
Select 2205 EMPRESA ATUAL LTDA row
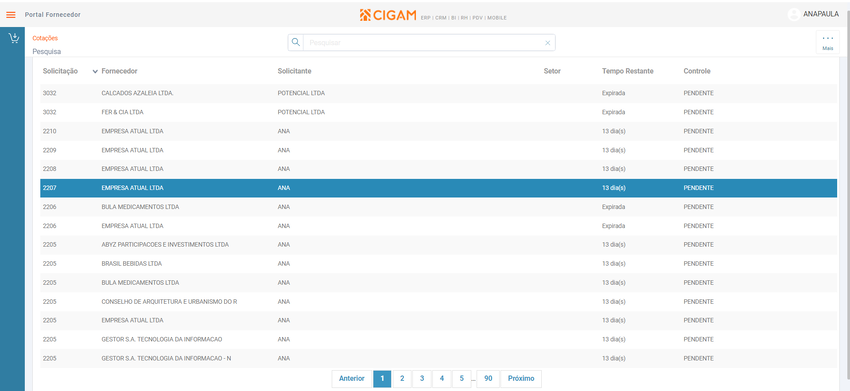point(439,321)
